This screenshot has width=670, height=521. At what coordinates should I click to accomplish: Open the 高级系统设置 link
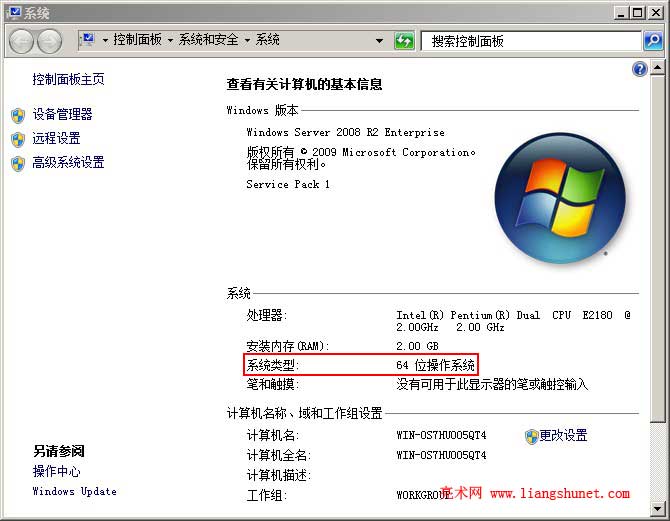(68, 162)
